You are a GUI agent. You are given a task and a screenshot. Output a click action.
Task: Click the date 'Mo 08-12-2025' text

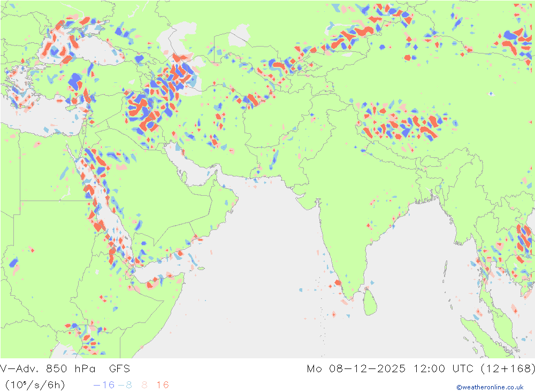(x=356, y=369)
